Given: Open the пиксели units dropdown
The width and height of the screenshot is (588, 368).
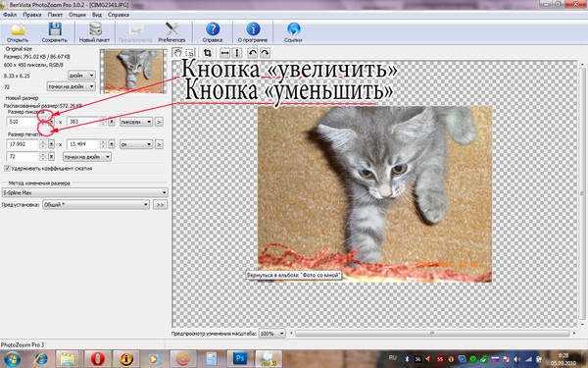Looking at the screenshot, I should 136,122.
